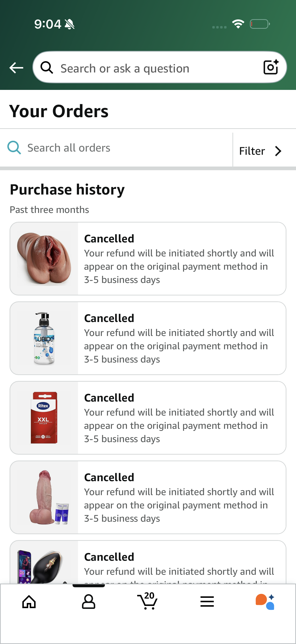Tap the Wi-Fi status icon
Image resolution: width=296 pixels, height=644 pixels.
point(238,24)
